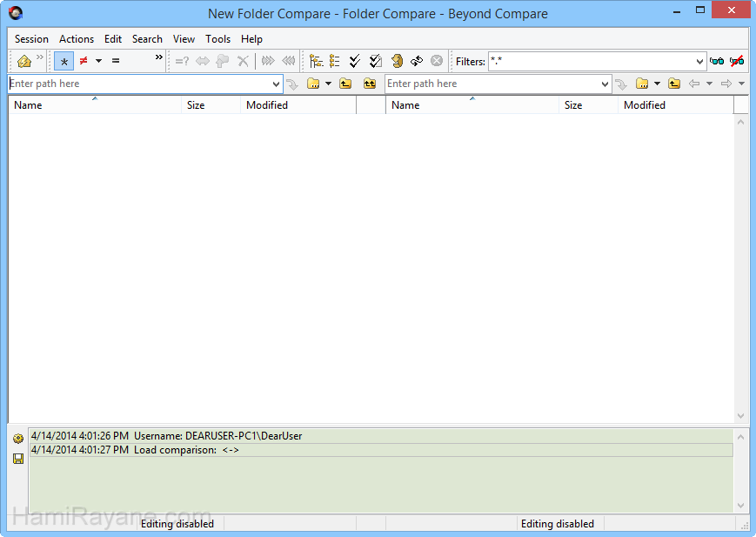Click the Select All Files checkbox-checkmark icon

pos(376,61)
